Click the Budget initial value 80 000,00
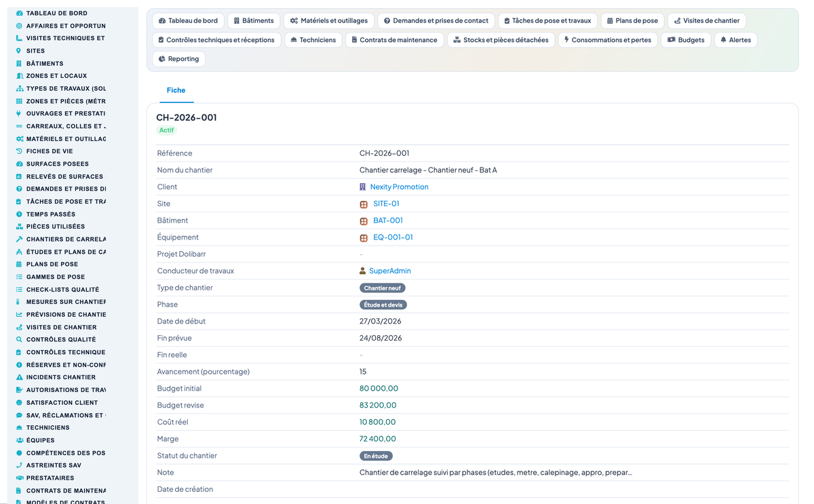 (x=379, y=389)
